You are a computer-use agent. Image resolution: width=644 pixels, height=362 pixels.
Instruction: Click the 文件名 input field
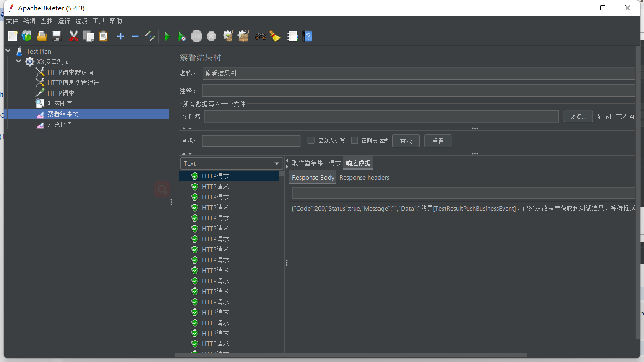tap(381, 116)
